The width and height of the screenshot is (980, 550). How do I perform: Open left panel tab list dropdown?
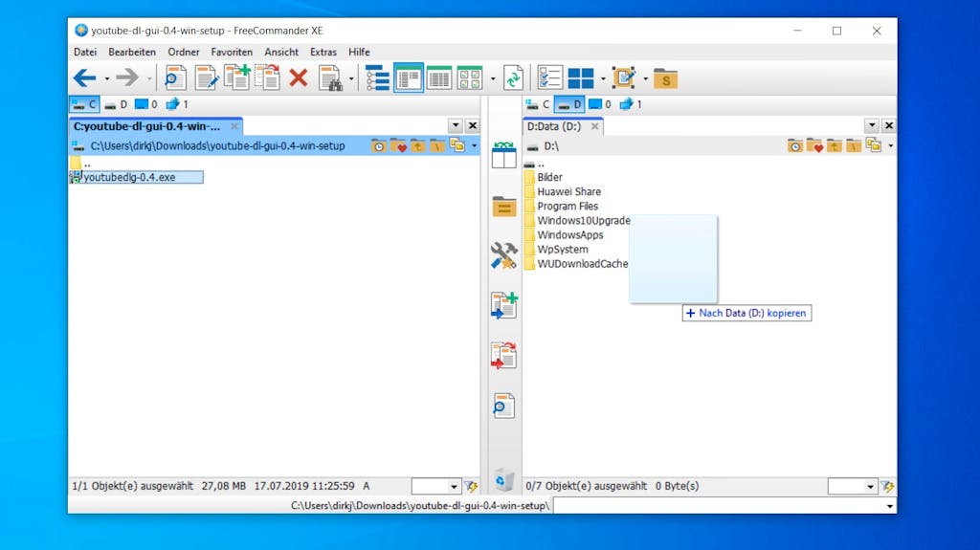(x=456, y=125)
